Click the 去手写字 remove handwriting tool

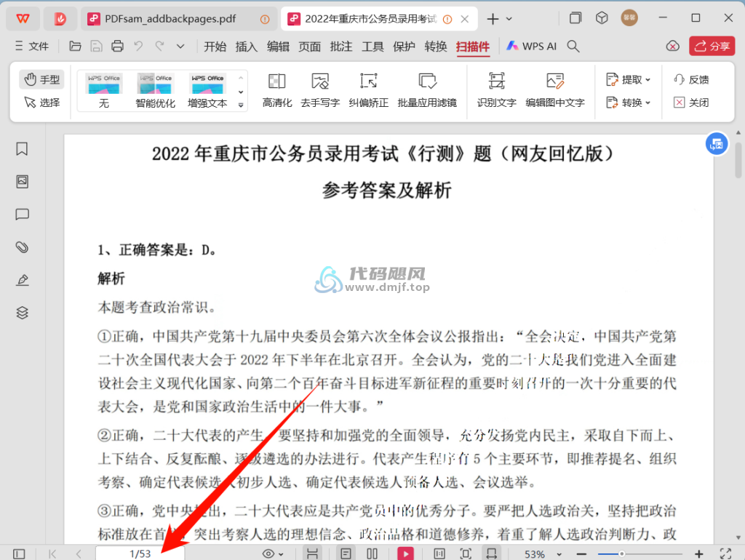pyautogui.click(x=320, y=90)
